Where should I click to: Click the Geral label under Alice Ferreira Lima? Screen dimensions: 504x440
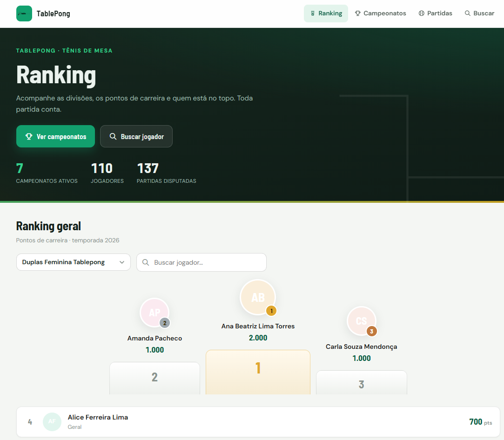pyautogui.click(x=74, y=427)
